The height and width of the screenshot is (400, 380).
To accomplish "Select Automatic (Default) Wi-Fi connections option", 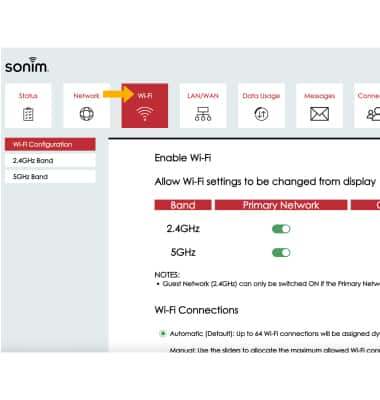I will pos(163,333).
